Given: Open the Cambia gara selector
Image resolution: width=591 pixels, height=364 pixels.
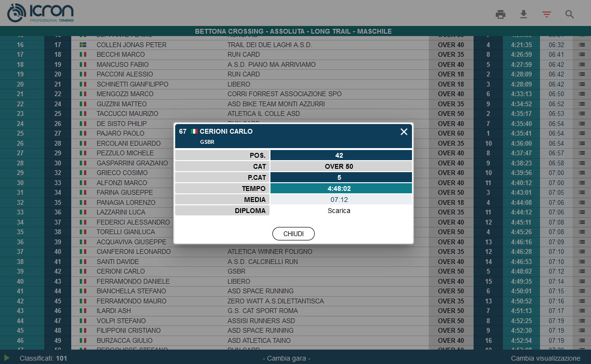Looking at the screenshot, I should pyautogui.click(x=286, y=358).
